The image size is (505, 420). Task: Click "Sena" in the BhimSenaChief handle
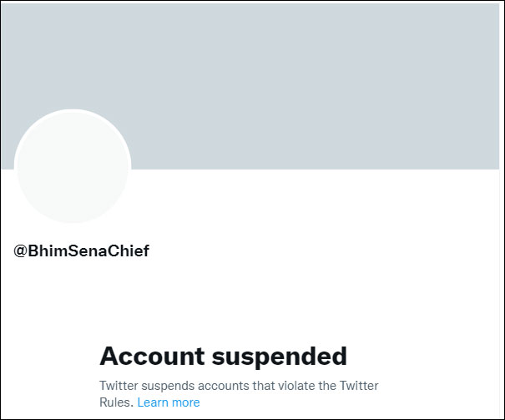[86, 250]
